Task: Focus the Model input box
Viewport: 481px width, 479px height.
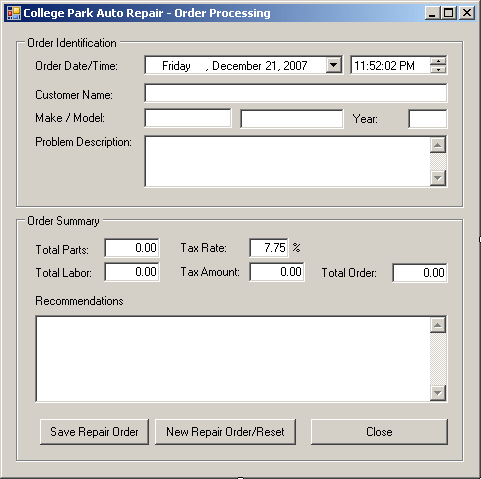Action: pyautogui.click(x=292, y=119)
